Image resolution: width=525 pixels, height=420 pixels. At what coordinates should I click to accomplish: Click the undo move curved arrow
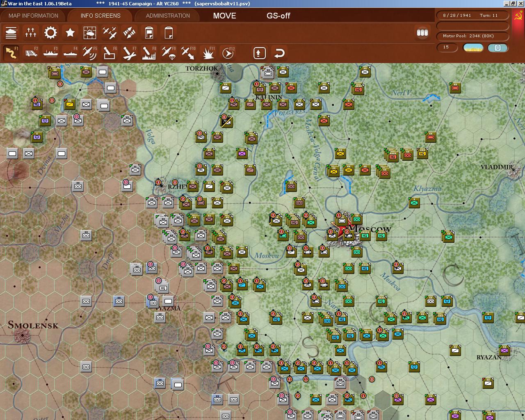tap(279, 53)
